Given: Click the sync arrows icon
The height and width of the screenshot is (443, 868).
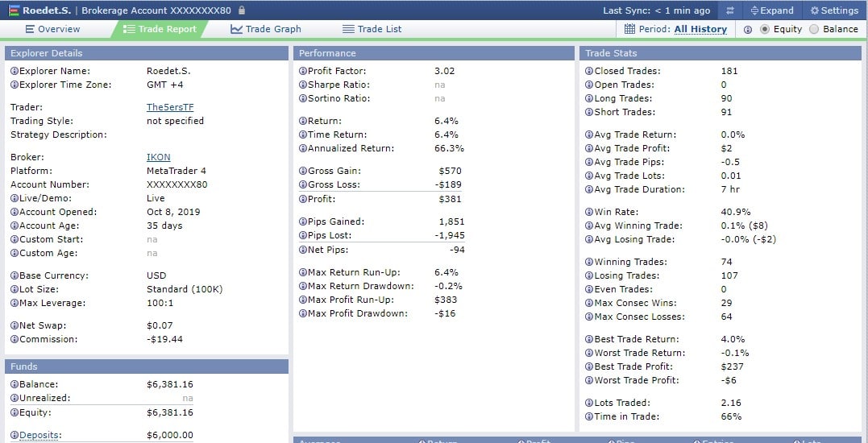Looking at the screenshot, I should pyautogui.click(x=729, y=10).
